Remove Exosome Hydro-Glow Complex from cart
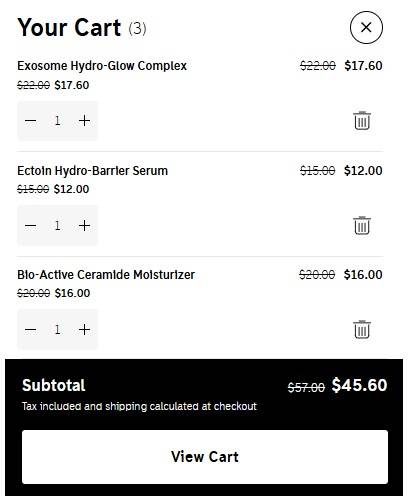This screenshot has height=502, width=408. pos(362,120)
